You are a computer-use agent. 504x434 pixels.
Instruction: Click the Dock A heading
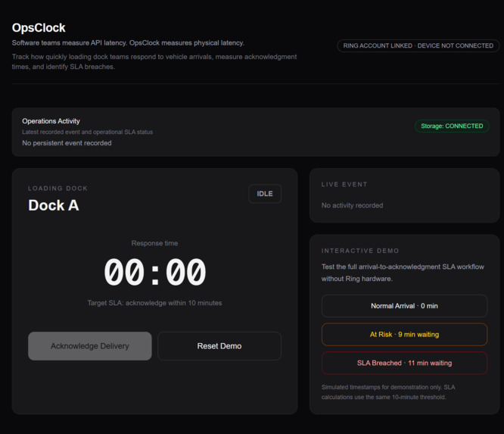pyautogui.click(x=54, y=205)
